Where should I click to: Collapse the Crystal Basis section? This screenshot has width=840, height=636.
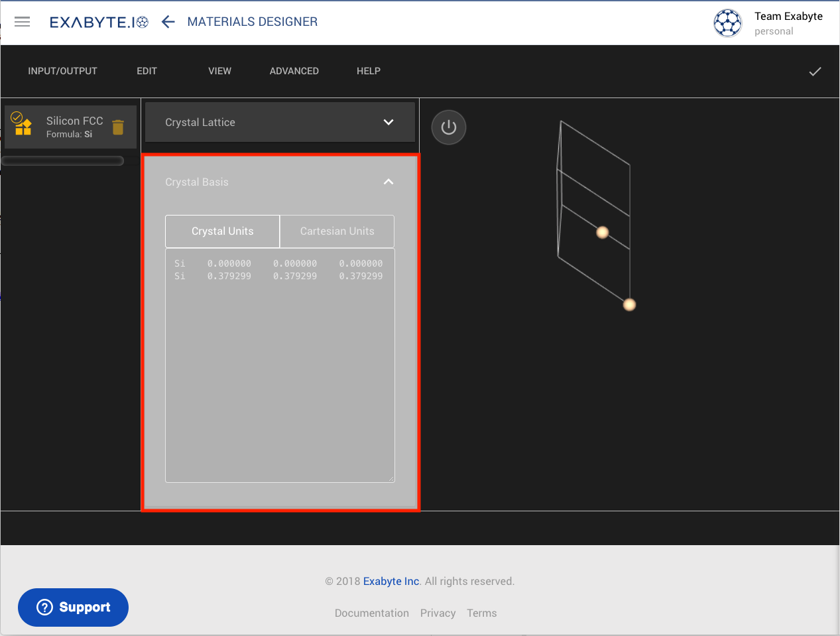click(x=389, y=182)
